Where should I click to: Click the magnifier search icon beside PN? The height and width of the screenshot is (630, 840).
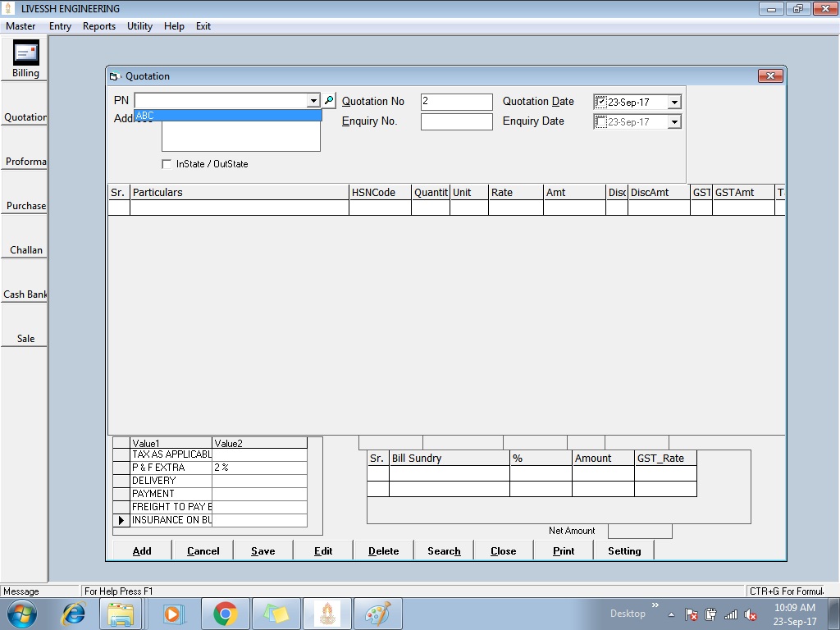[329, 101]
